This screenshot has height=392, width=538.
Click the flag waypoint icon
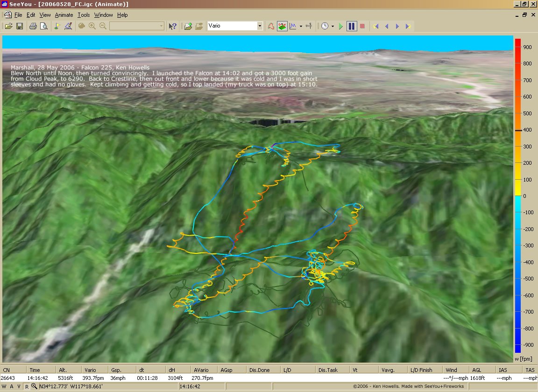[57, 26]
